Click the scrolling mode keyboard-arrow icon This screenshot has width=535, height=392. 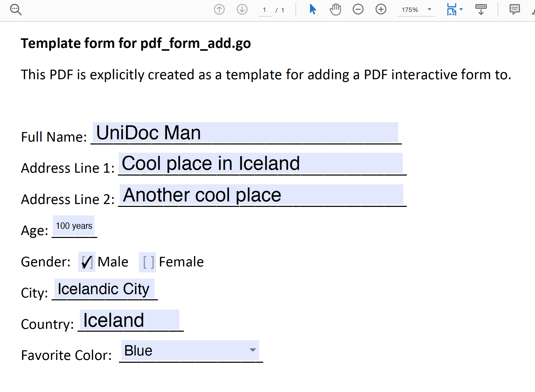tap(481, 10)
